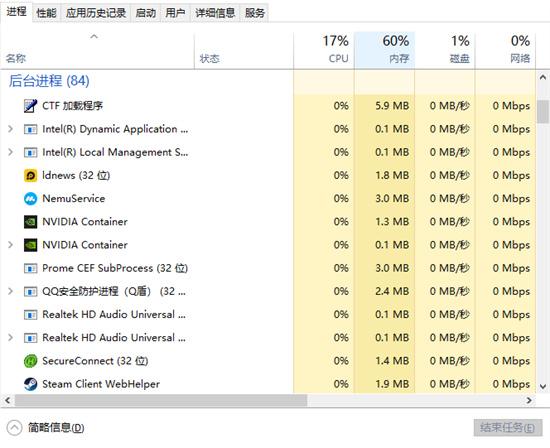Screen dimensions: 550x448
Task: Open the 应用历史记录 tab
Action: [96, 13]
